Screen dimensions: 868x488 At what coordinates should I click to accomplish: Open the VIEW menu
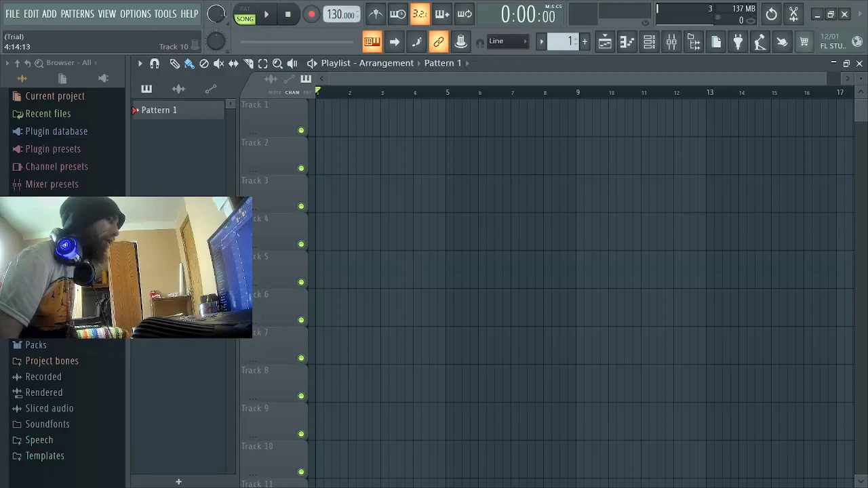pyautogui.click(x=107, y=14)
